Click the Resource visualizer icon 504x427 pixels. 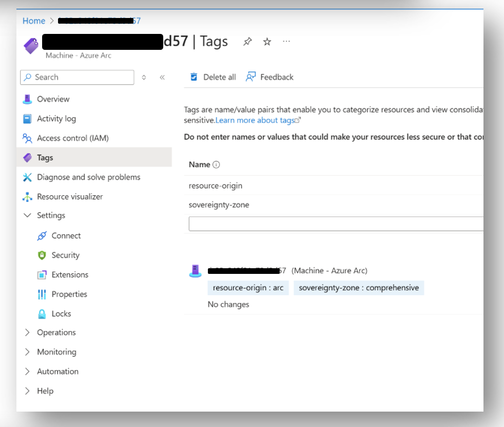27,197
